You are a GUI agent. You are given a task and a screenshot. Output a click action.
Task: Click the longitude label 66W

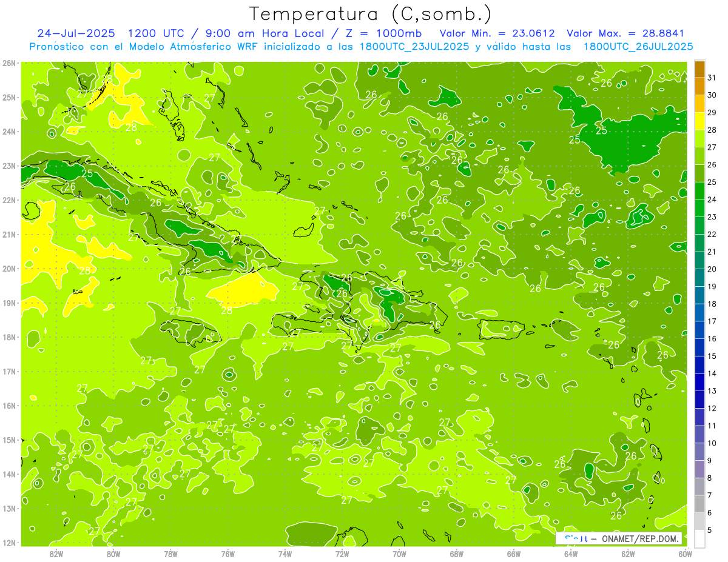coord(513,553)
